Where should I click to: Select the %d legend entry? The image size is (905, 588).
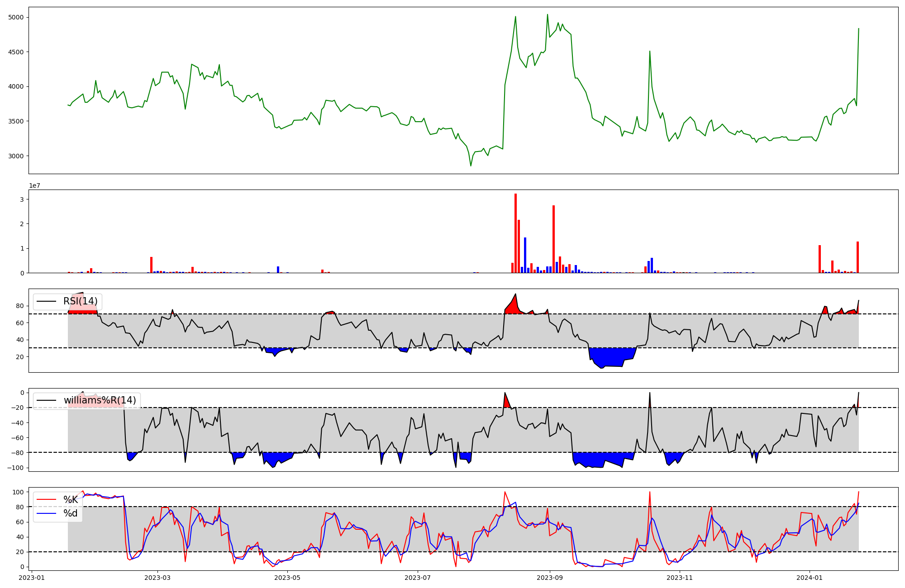[x=71, y=513]
